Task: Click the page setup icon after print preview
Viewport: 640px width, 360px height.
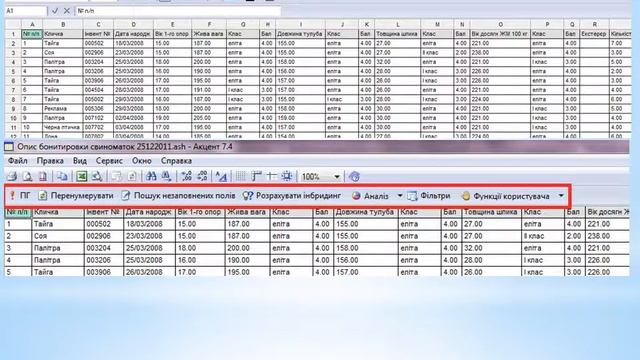Action: [x=42, y=176]
